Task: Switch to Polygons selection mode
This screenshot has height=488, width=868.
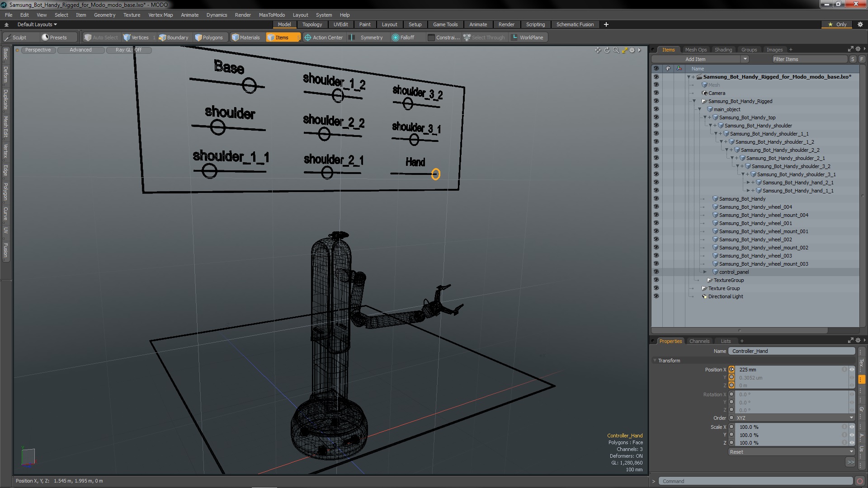Action: [x=209, y=38]
